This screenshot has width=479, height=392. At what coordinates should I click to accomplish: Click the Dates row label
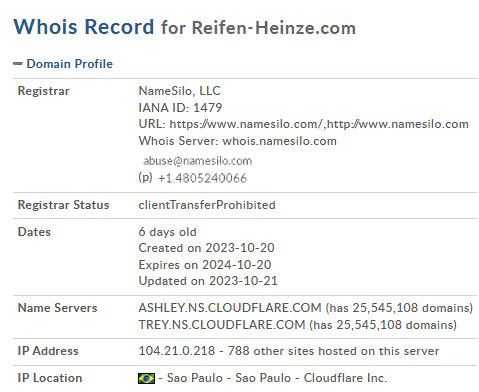[34, 232]
